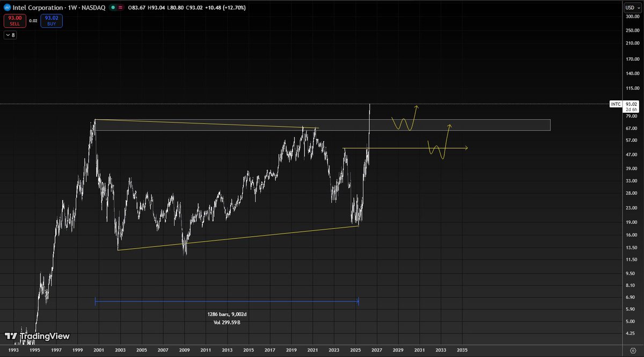This screenshot has height=357, width=644.
Task: Click the INTC price line label
Action: pos(616,104)
